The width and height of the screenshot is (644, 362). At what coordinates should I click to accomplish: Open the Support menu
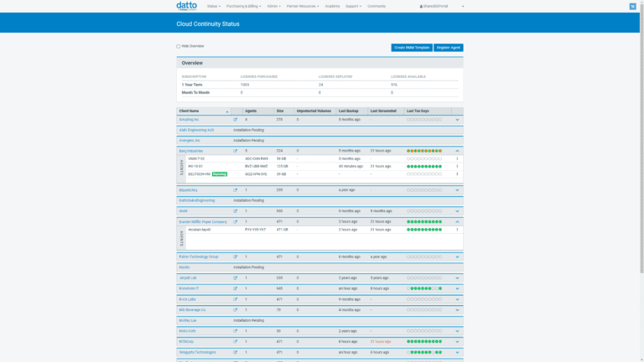pyautogui.click(x=353, y=6)
